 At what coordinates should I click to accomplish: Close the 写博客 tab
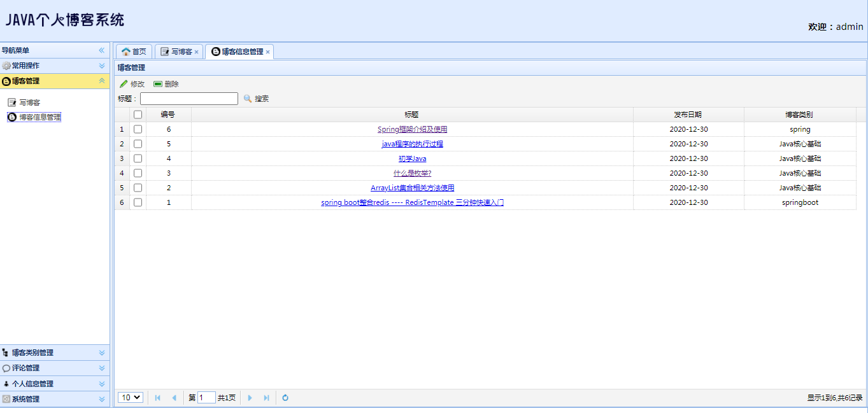pyautogui.click(x=197, y=52)
